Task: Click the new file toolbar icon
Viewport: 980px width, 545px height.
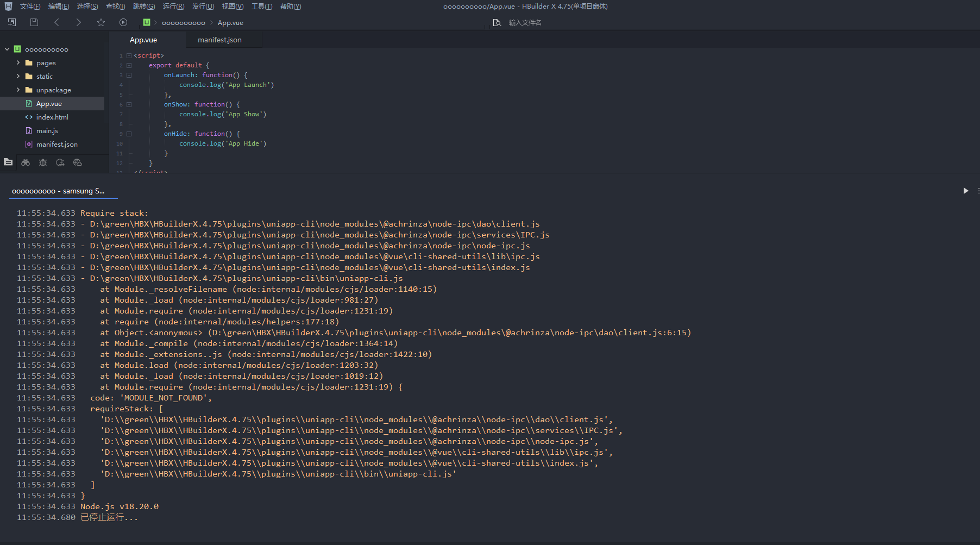Action: click(12, 22)
